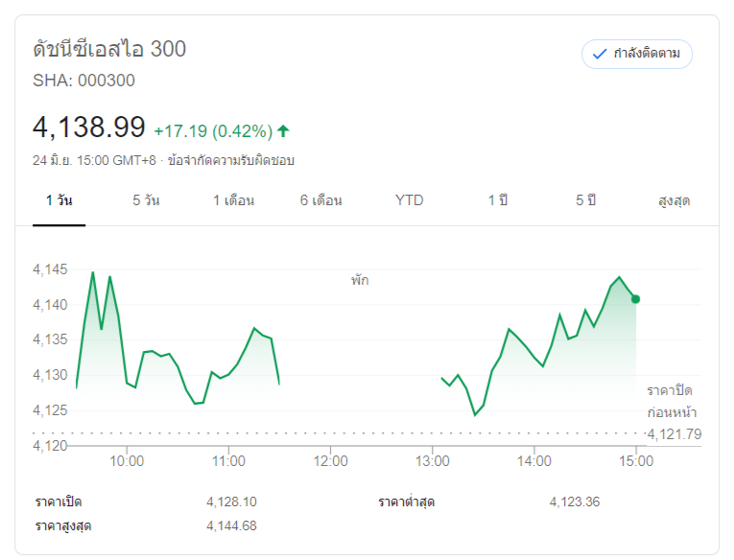This screenshot has height=560, width=734.
Task: Click the ราคาเปิด opening price value
Action: (231, 502)
